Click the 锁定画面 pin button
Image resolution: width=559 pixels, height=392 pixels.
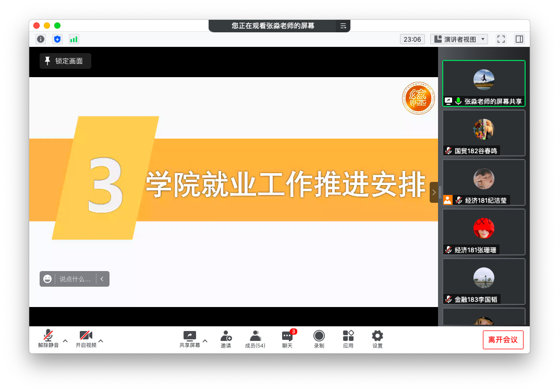point(65,61)
